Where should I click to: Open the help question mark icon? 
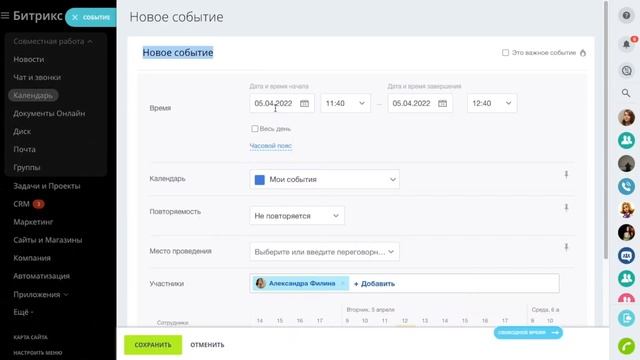[626, 16]
